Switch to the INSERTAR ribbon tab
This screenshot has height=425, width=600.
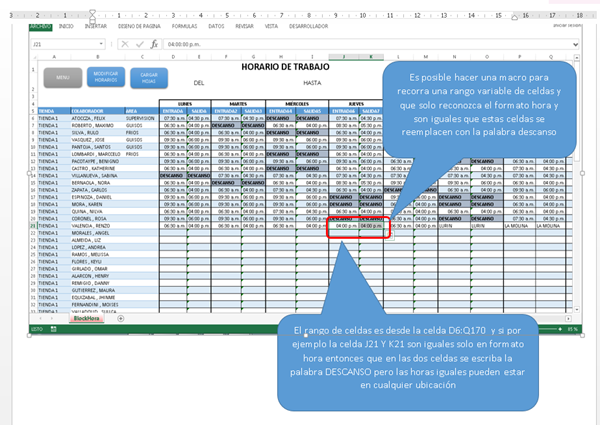(96, 26)
